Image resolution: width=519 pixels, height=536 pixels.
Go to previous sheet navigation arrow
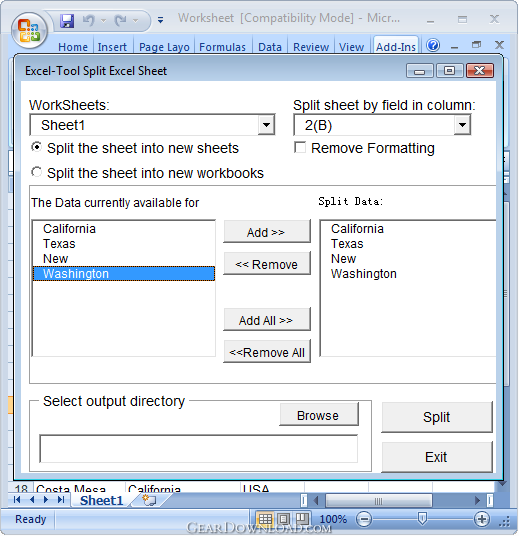point(32,500)
